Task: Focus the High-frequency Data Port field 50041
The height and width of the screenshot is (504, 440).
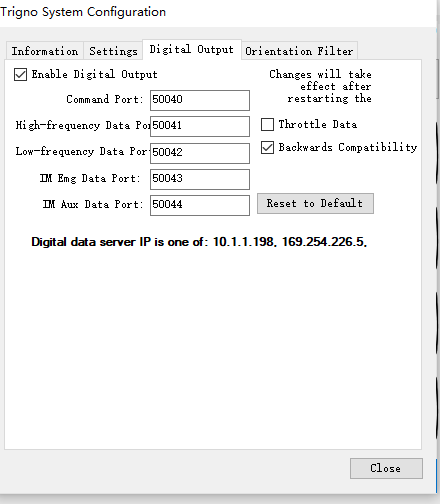Action: coord(200,126)
